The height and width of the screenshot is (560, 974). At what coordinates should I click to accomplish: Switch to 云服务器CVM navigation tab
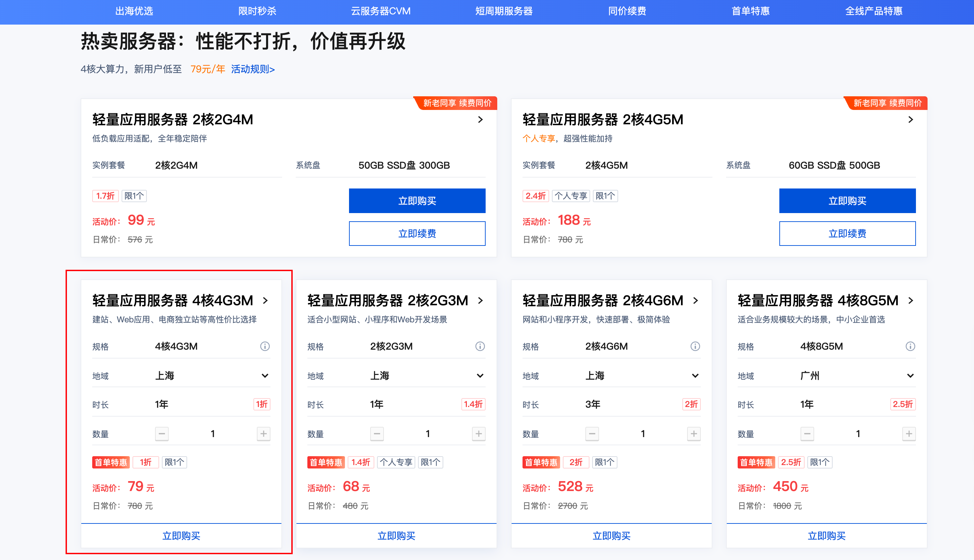click(x=380, y=11)
